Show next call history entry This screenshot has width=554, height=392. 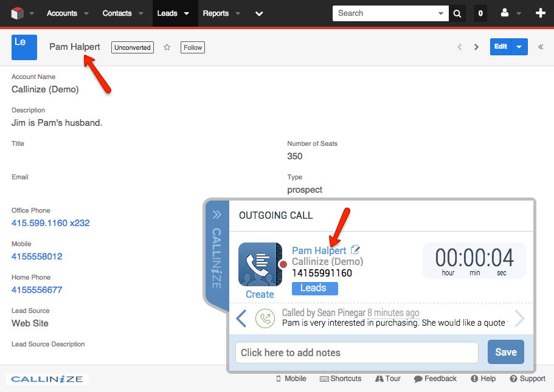(519, 318)
